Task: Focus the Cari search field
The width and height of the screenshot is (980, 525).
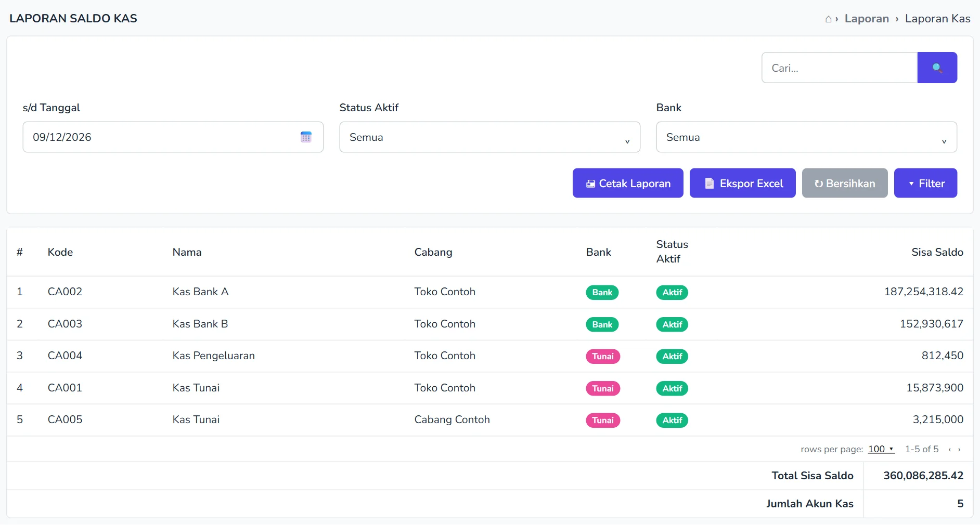Action: [840, 68]
